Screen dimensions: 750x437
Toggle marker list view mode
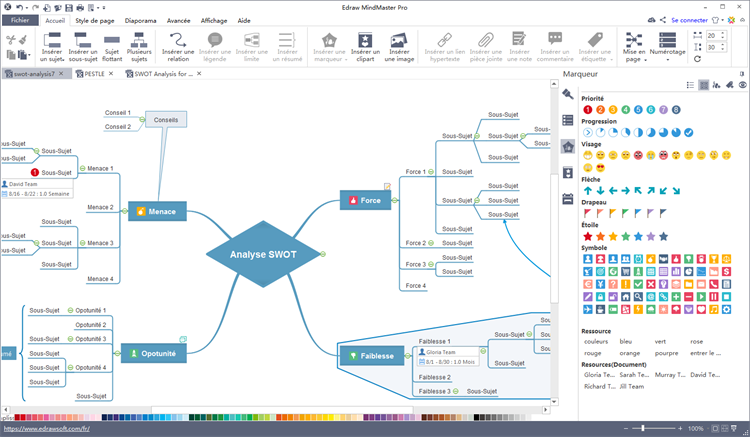click(x=690, y=85)
